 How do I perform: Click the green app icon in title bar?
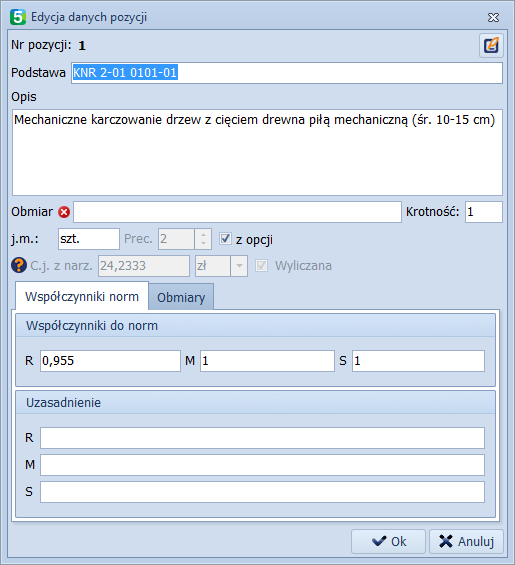(x=18, y=17)
